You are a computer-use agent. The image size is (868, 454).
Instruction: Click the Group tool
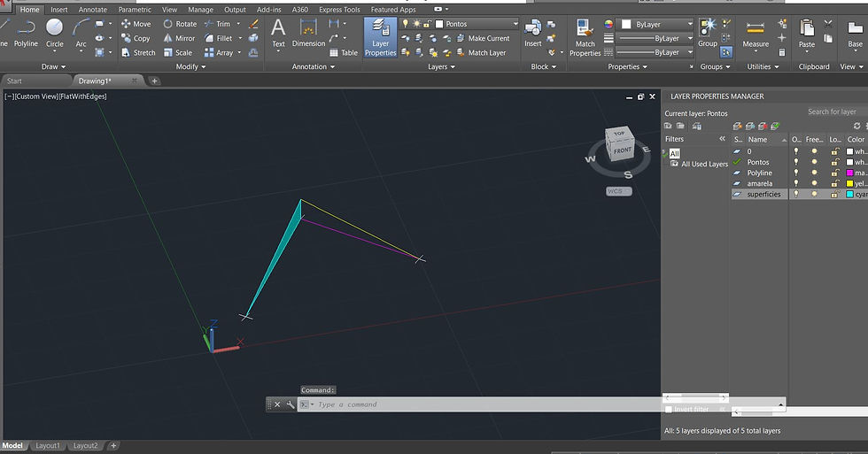(x=708, y=33)
